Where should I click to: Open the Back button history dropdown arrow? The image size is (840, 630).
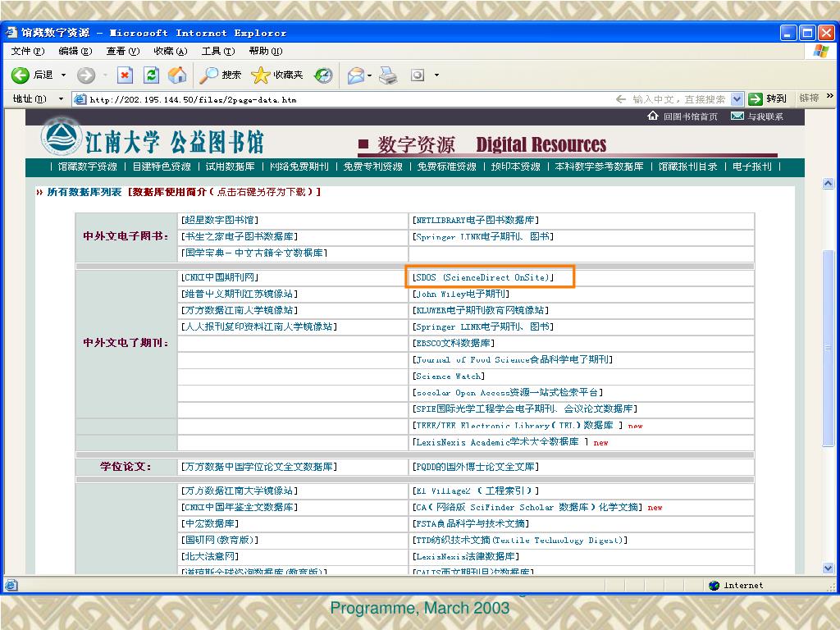click(x=63, y=75)
